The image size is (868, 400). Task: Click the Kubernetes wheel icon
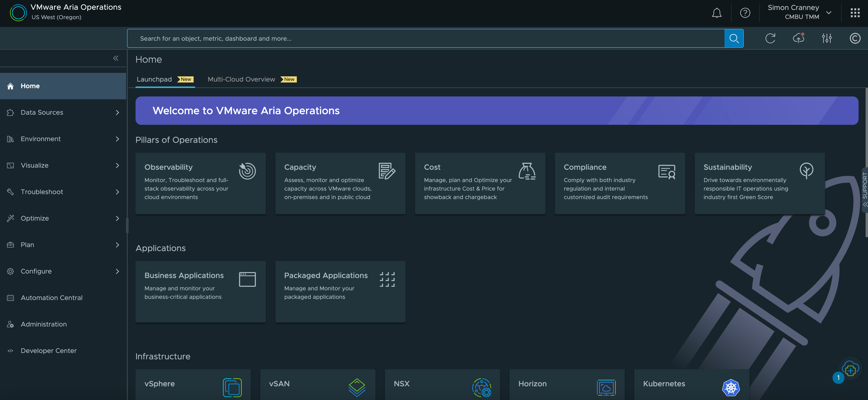[x=731, y=388]
